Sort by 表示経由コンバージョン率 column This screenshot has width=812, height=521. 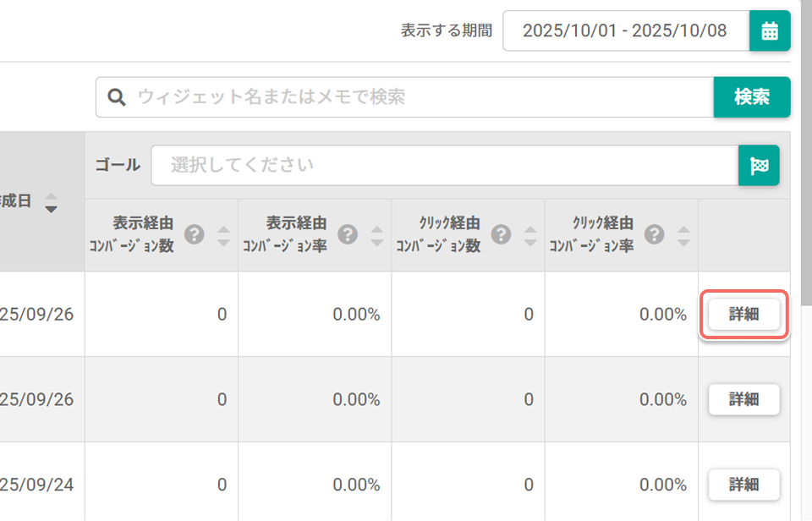click(x=377, y=236)
